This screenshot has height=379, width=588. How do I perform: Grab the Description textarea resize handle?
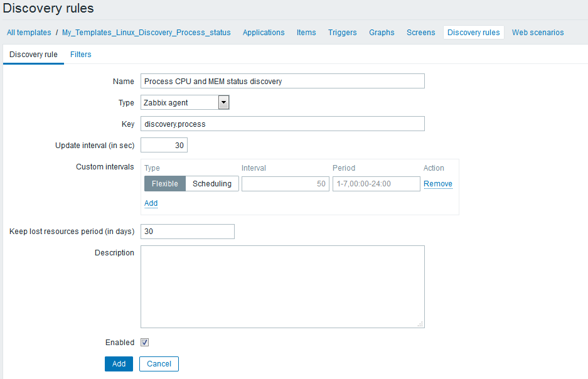click(x=420, y=324)
